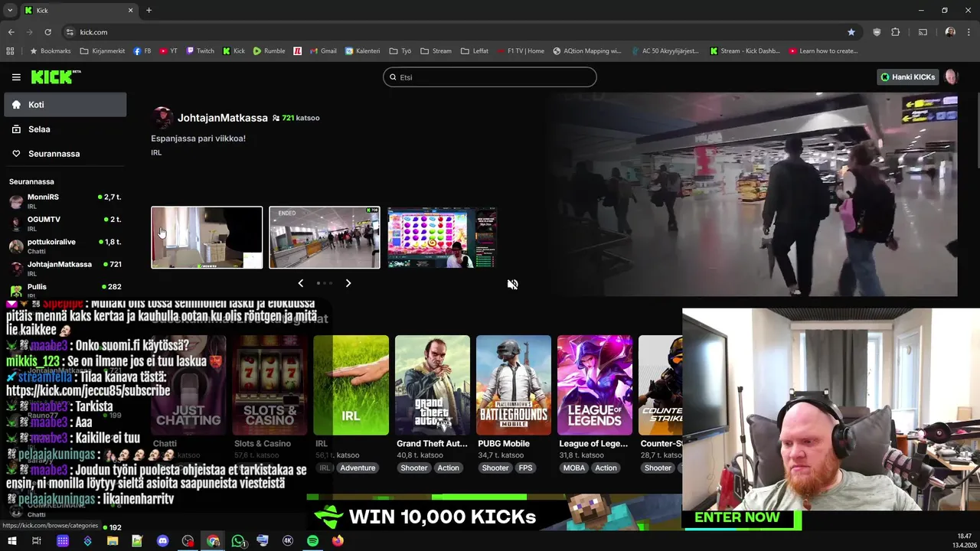Go back in browser history
980x551 pixels.
pos(11,32)
